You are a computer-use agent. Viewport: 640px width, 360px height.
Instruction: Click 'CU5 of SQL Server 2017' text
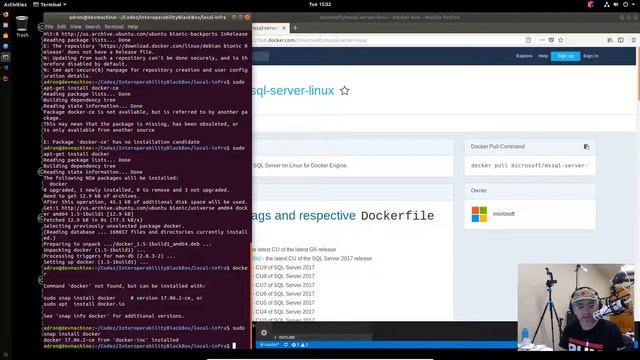coord(285,303)
